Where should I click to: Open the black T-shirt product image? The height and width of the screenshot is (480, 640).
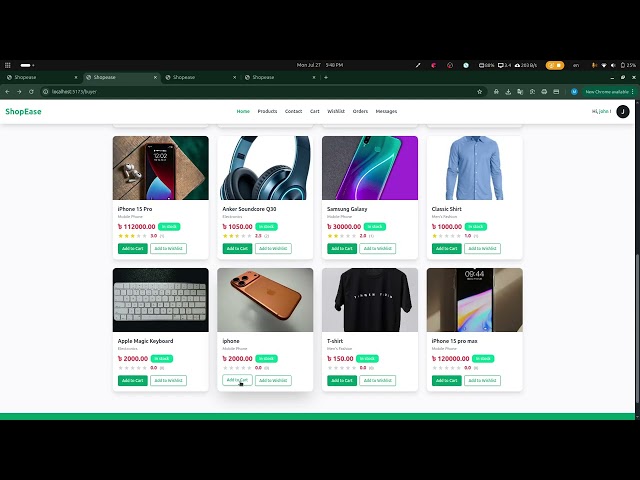[x=370, y=300]
